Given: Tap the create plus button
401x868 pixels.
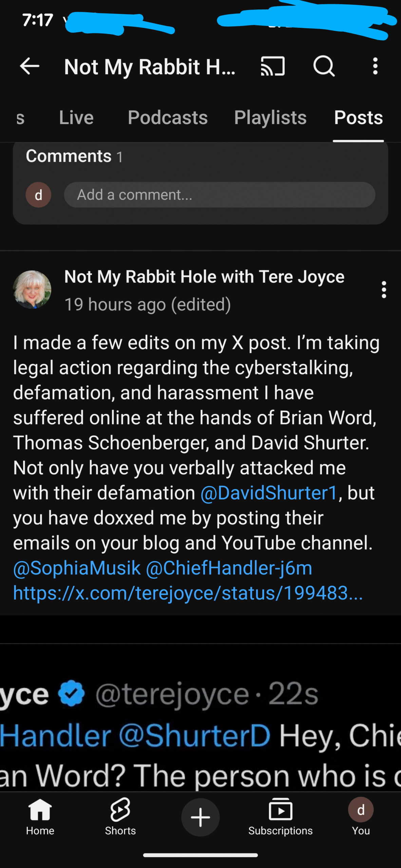Looking at the screenshot, I should click(200, 817).
